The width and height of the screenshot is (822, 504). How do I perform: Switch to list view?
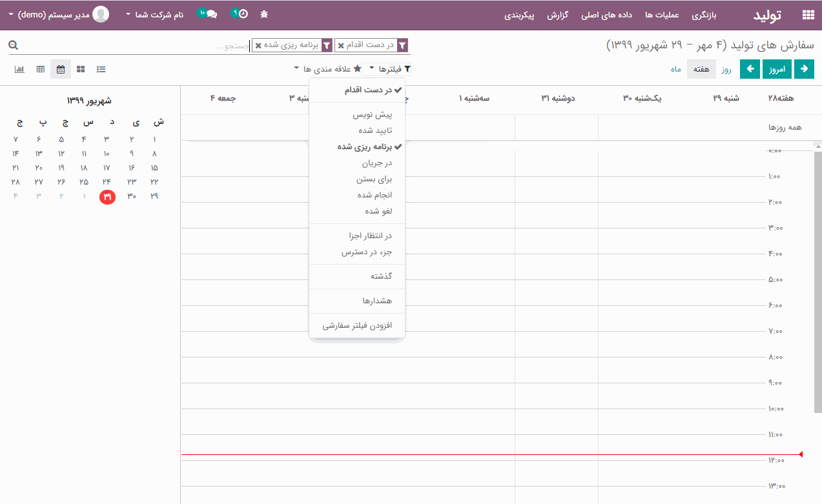click(101, 69)
